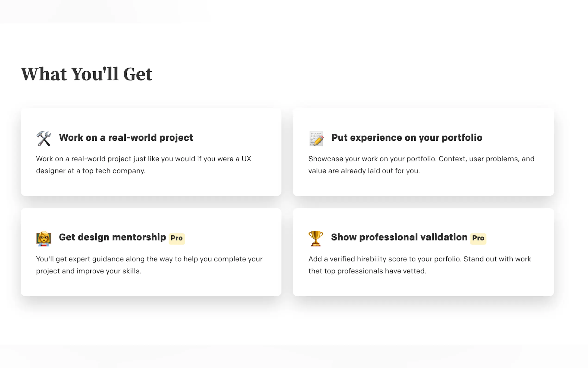The image size is (588, 368).
Task: Select the portfolio experience card
Action: (423, 152)
